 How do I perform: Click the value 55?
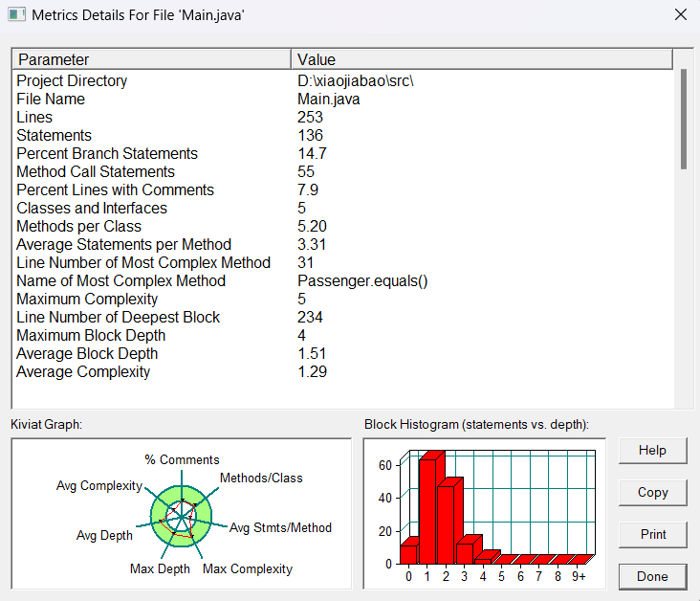tap(306, 172)
